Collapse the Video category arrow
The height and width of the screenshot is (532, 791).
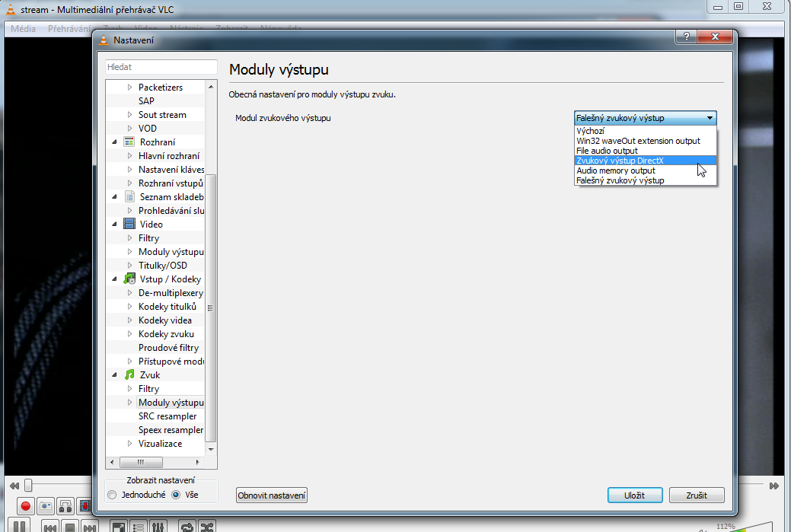coord(114,224)
